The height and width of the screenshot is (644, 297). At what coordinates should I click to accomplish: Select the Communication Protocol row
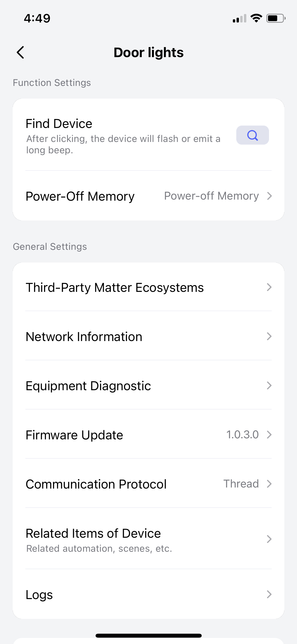(96, 484)
